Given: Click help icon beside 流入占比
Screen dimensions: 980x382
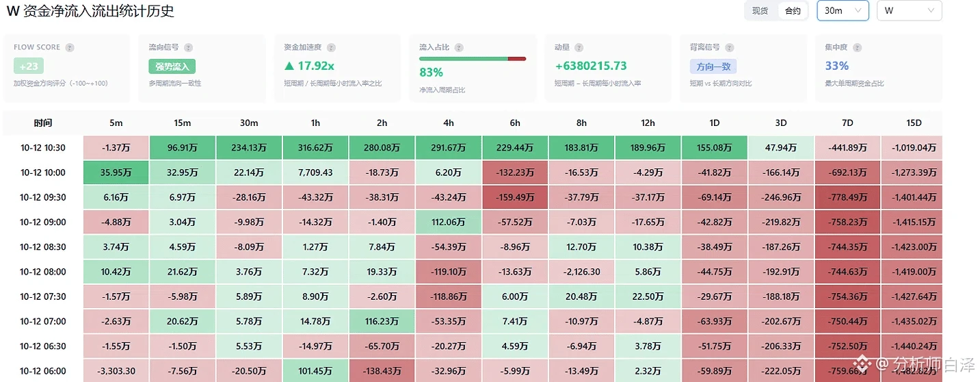Looking at the screenshot, I should [x=459, y=48].
